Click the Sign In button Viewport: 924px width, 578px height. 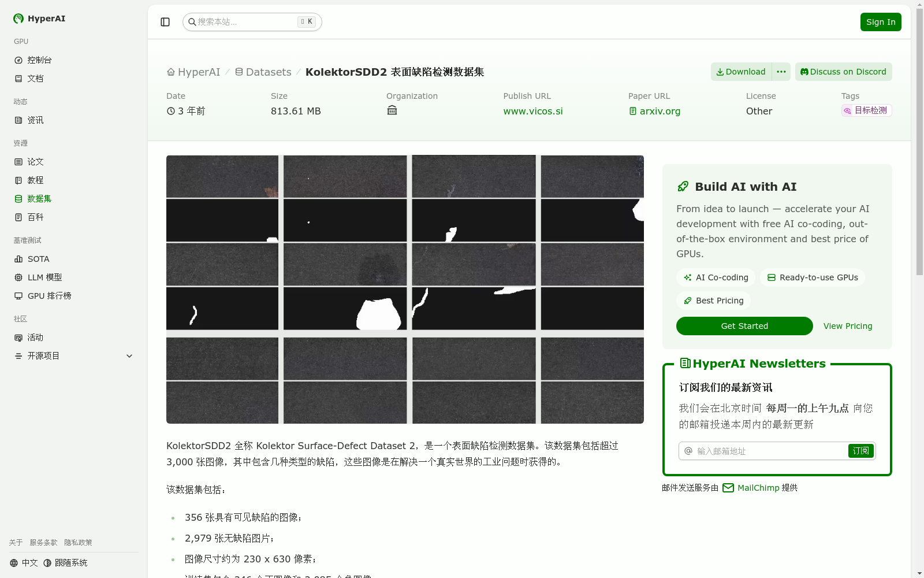pyautogui.click(x=881, y=22)
